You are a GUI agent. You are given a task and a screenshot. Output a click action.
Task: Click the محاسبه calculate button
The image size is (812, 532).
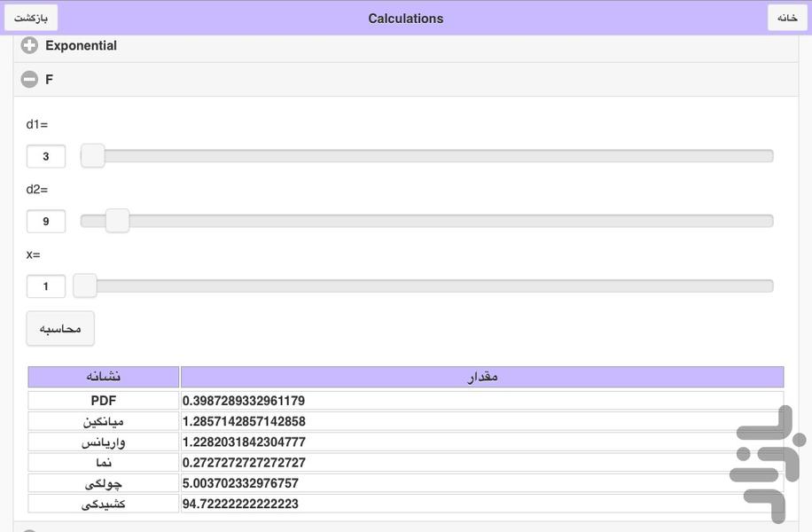[x=60, y=329]
